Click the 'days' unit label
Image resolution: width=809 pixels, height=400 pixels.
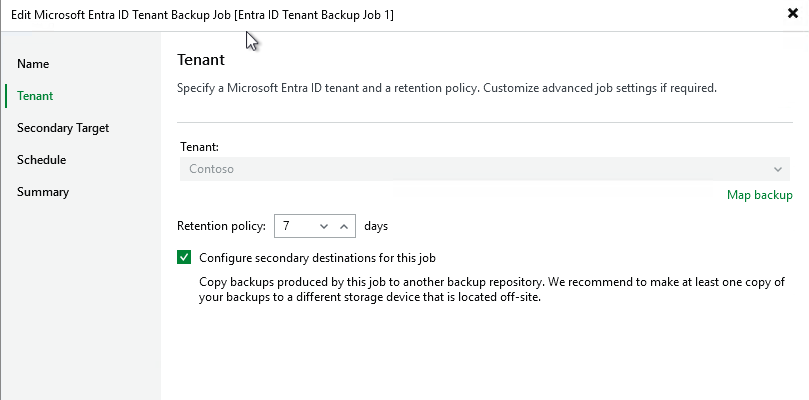coord(376,227)
